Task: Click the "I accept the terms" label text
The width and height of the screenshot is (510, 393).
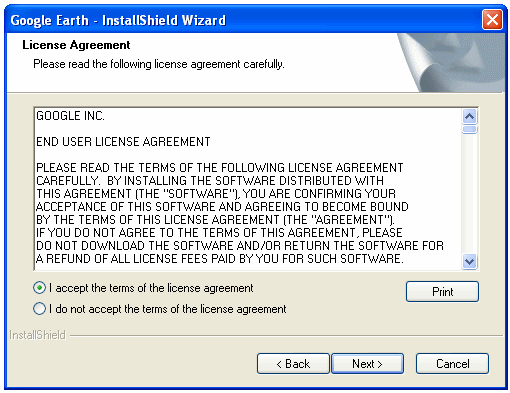Action: (151, 288)
